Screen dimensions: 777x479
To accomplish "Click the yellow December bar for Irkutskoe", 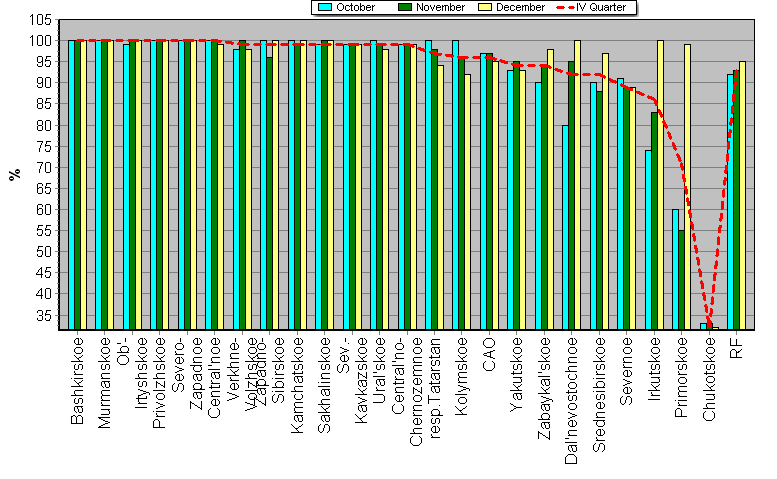I will [660, 185].
